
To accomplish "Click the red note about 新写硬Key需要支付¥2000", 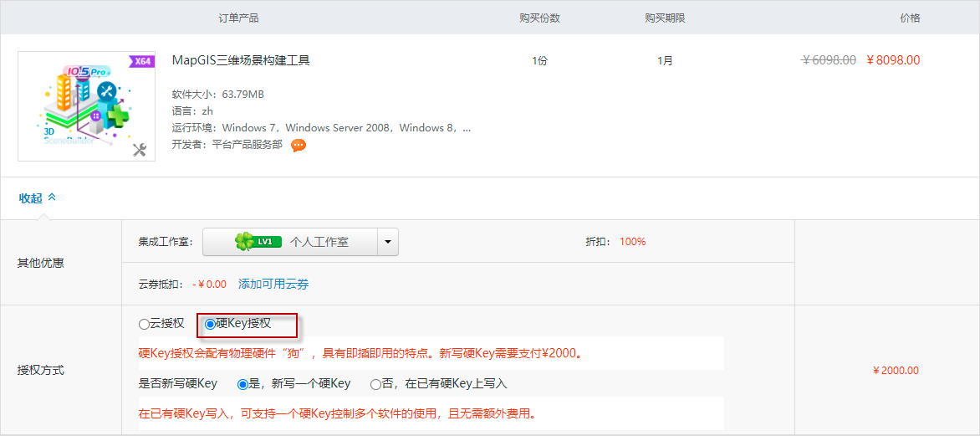I will pyautogui.click(x=361, y=353).
